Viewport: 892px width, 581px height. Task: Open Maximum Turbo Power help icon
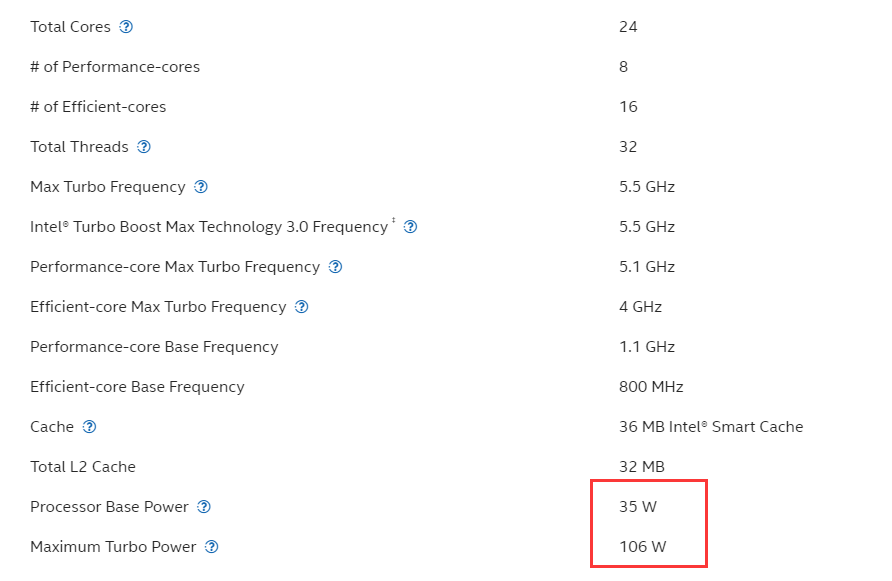point(212,546)
